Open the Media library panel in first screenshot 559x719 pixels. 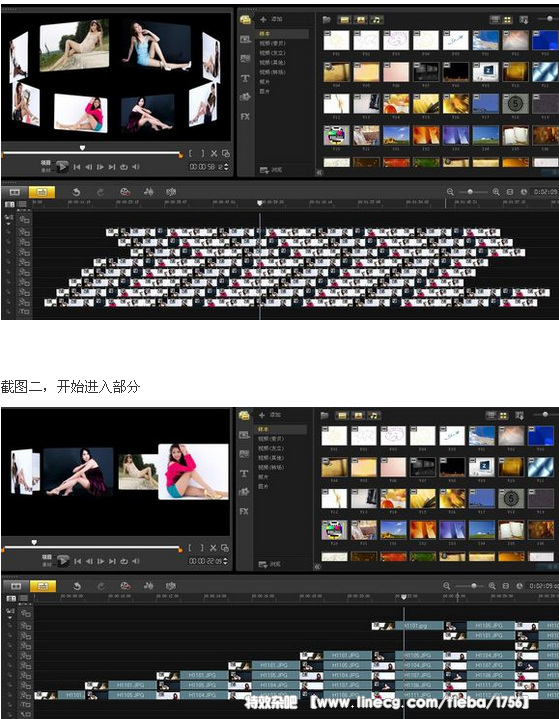(x=245, y=20)
